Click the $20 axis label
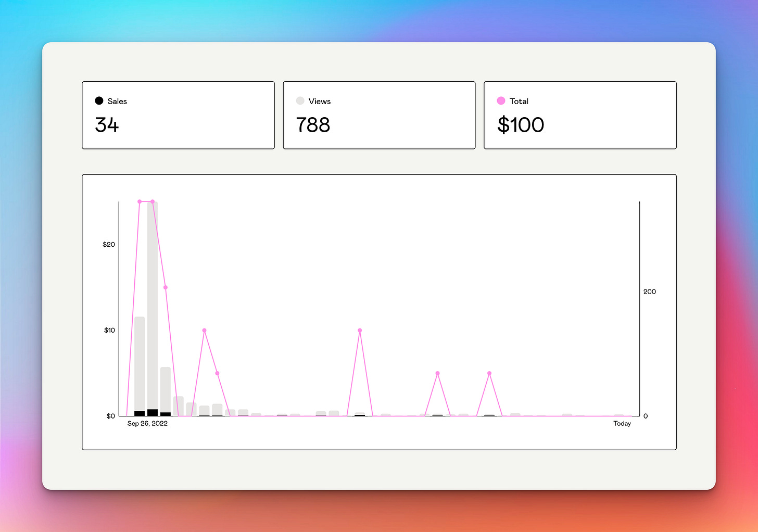Image resolution: width=758 pixels, height=532 pixels. 109,244
